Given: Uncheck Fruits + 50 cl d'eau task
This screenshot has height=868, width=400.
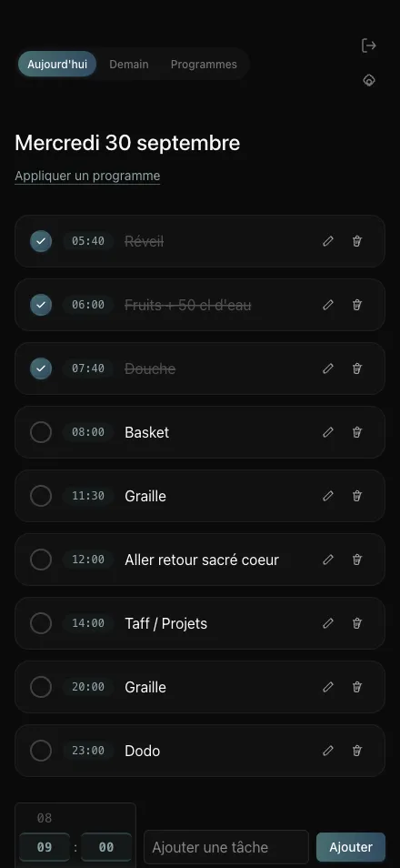Looking at the screenshot, I should (40, 305).
